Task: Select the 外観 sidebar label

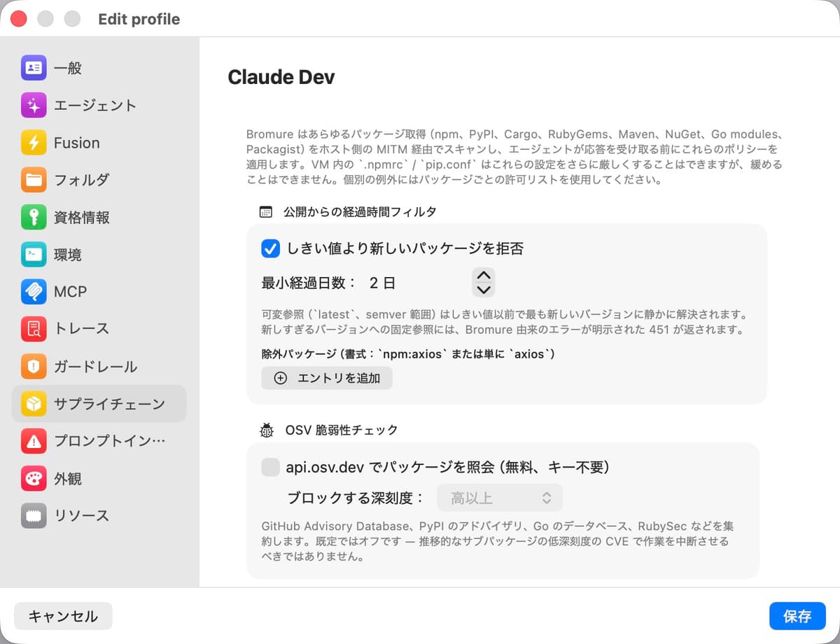Action: pyautogui.click(x=68, y=479)
